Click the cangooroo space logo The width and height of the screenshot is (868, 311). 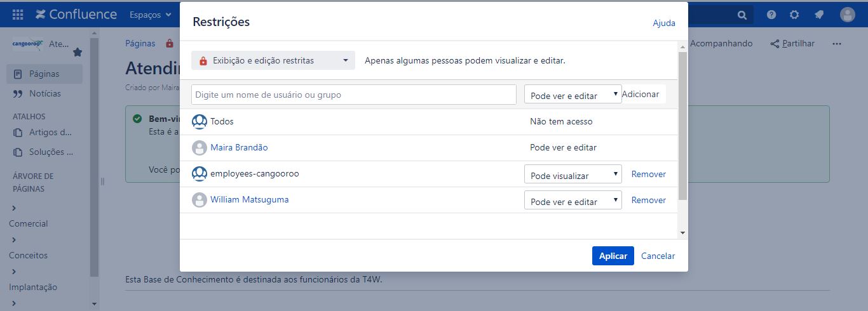pyautogui.click(x=28, y=44)
